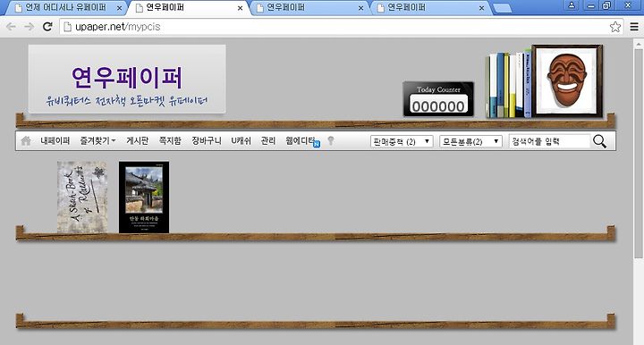The width and height of the screenshot is (644, 345).
Task: Click the magnifier search icon
Action: click(599, 141)
